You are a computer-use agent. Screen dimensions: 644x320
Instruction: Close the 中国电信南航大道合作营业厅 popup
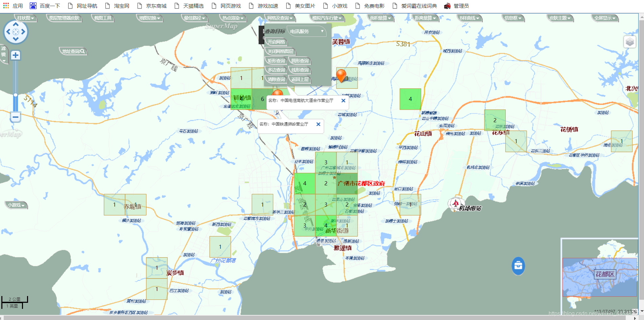point(343,101)
